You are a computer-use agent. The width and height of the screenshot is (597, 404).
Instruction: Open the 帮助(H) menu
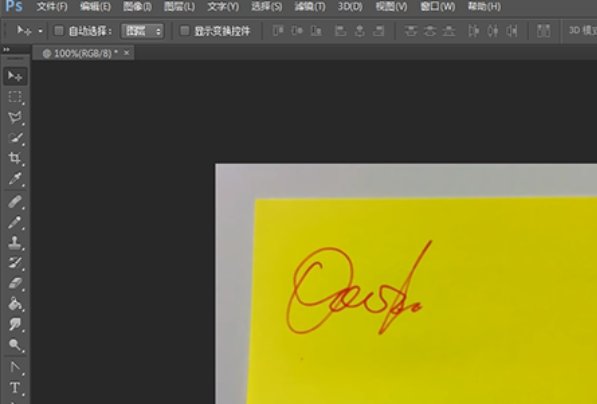(x=484, y=6)
